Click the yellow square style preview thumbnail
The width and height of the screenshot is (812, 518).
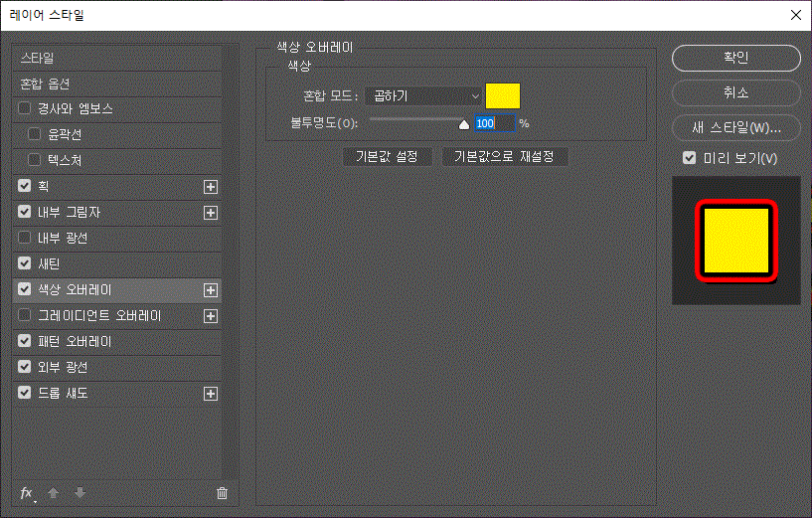coord(735,241)
